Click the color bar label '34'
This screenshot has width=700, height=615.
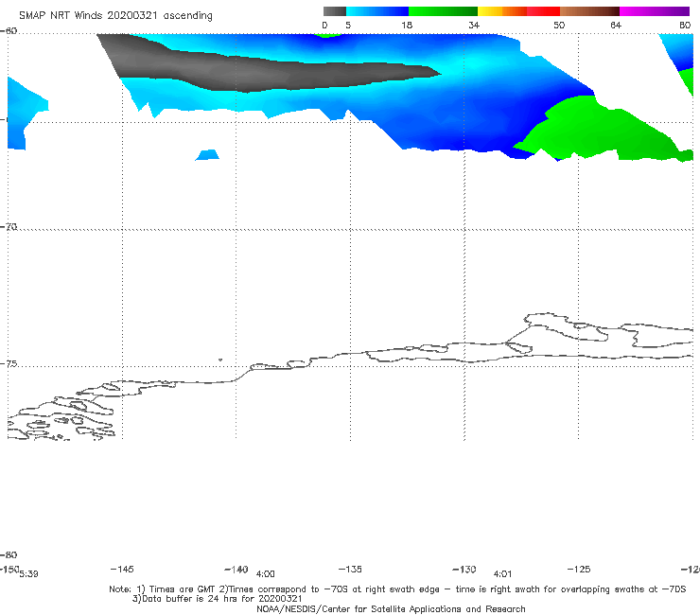[x=474, y=25]
